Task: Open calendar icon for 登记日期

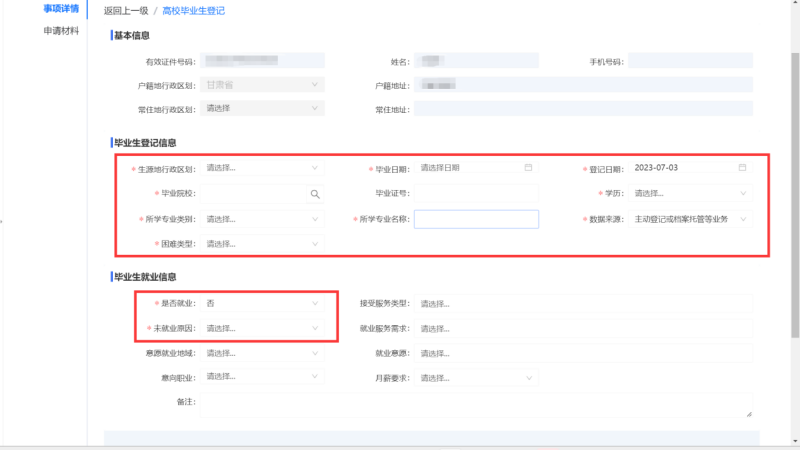Action: coord(742,167)
